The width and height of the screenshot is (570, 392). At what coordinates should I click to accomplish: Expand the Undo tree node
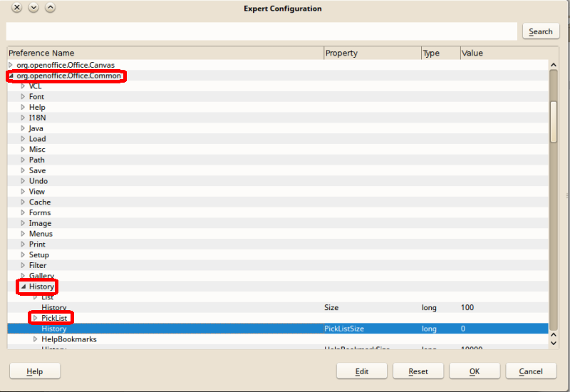tap(23, 181)
